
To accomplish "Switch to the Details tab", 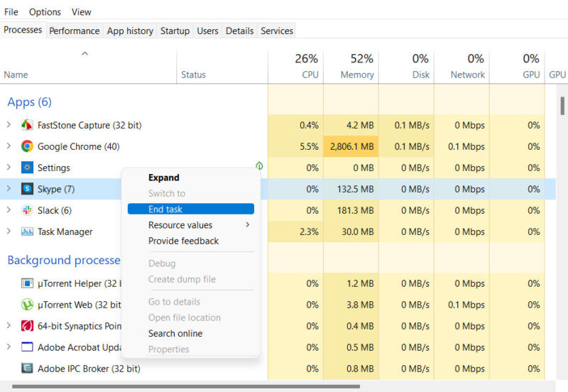I will (x=239, y=31).
